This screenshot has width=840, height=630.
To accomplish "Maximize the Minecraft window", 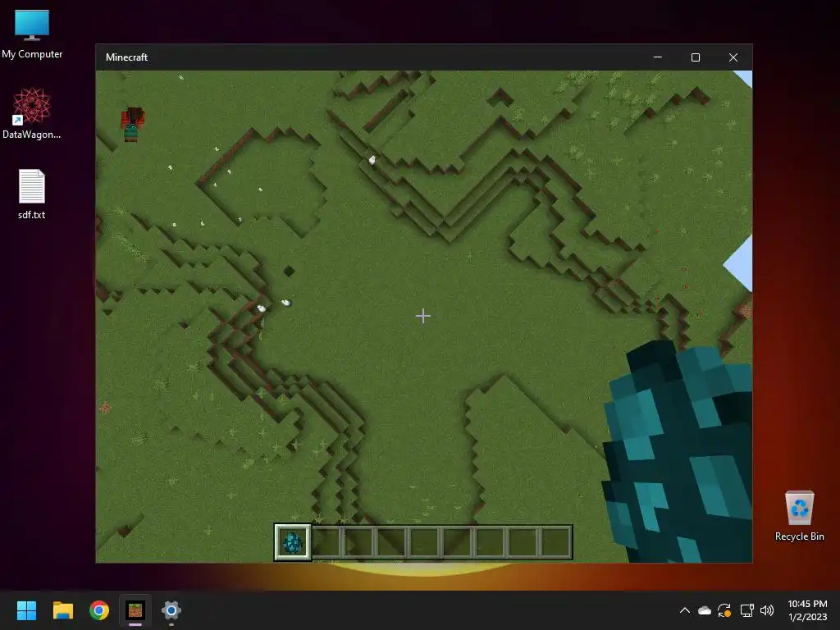I will pyautogui.click(x=696, y=57).
